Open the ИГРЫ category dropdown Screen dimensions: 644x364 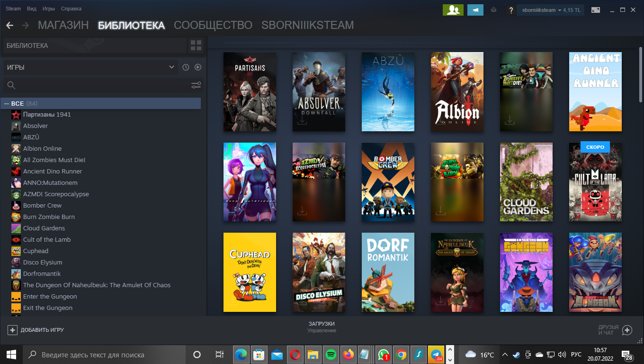[90, 67]
